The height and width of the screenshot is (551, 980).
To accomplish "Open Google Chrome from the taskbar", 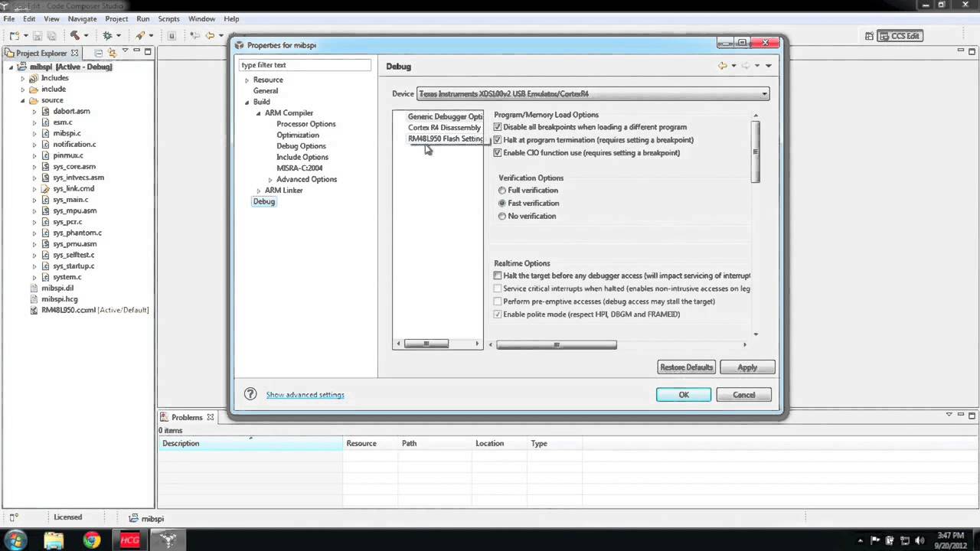I will [x=92, y=540].
